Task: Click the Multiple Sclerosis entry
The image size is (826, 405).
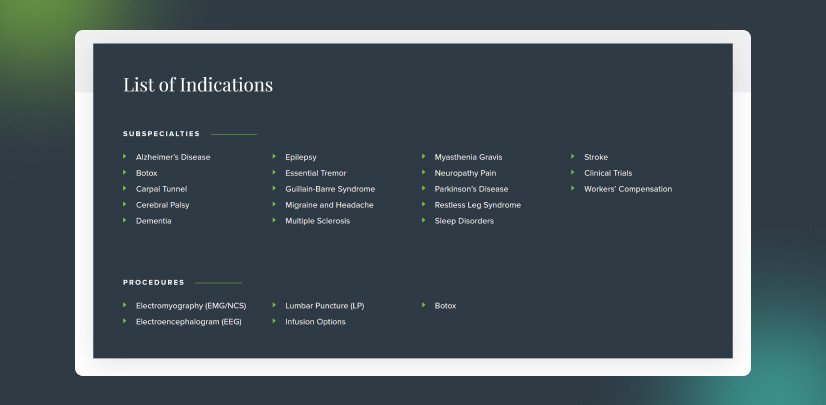Action: (x=318, y=221)
